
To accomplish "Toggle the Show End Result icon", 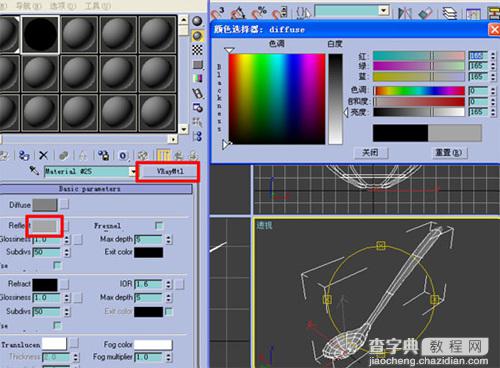I will tap(163, 156).
